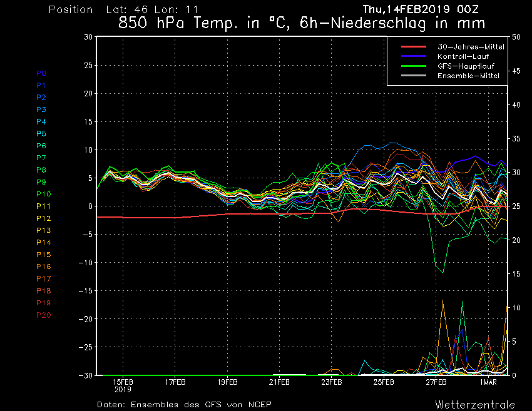Click the "19FEB" x-axis date label

tap(227, 382)
